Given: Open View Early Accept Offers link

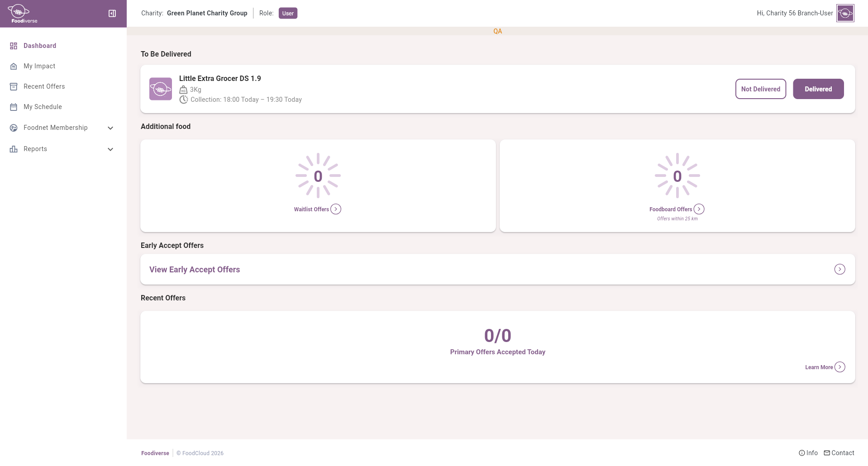Looking at the screenshot, I should (195, 270).
